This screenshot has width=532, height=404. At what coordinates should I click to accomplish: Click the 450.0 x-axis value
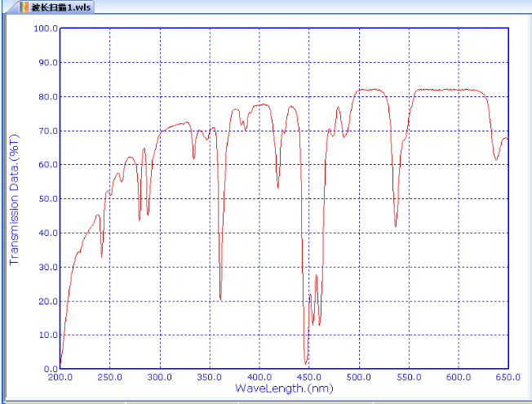tap(308, 377)
